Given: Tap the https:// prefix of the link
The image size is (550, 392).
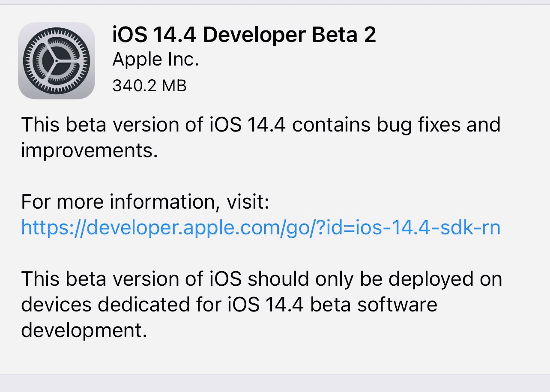Looking at the screenshot, I should pos(54,227).
